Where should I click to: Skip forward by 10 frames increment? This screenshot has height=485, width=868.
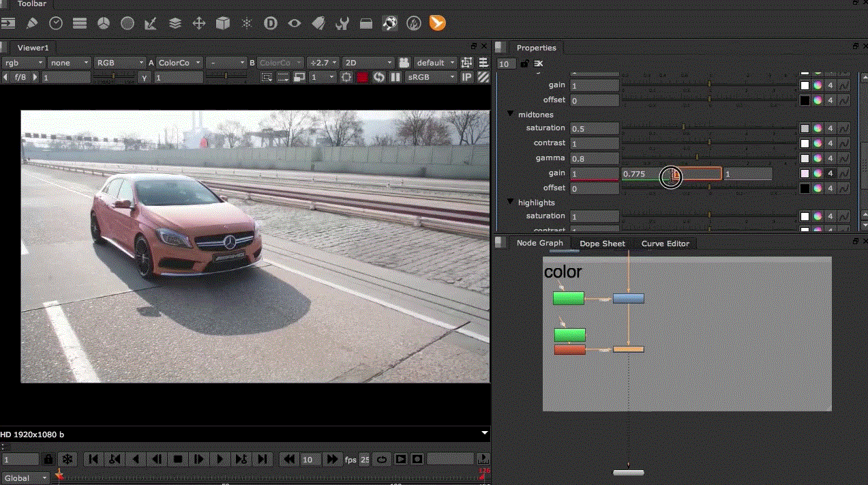tap(332, 460)
